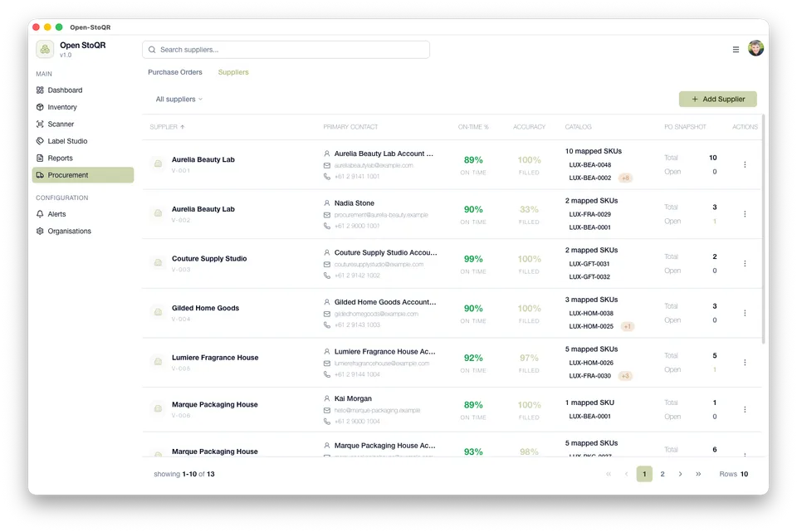Open actions menu for Aurelia Beauty Lab V-002
This screenshot has height=532, width=797.
point(745,214)
